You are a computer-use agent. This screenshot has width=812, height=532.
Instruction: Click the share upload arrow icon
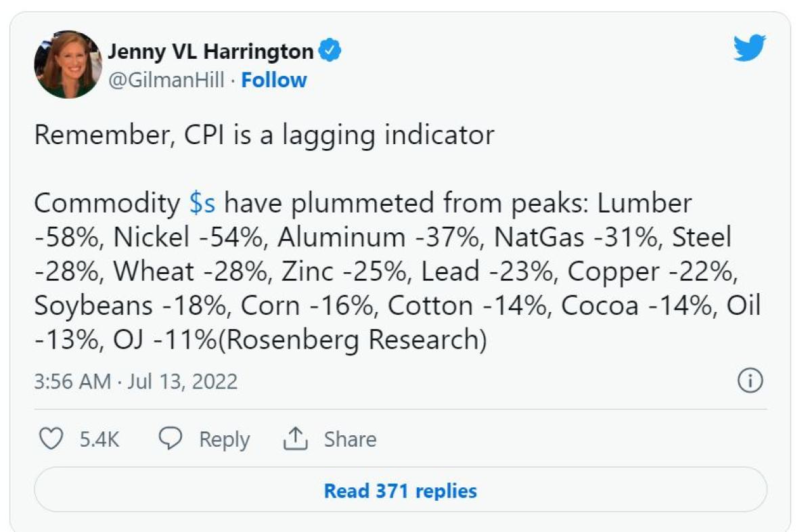coord(295,439)
